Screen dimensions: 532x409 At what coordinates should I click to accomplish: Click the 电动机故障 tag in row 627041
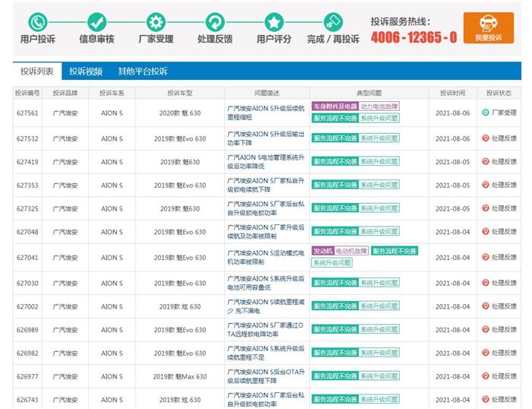coord(351,251)
